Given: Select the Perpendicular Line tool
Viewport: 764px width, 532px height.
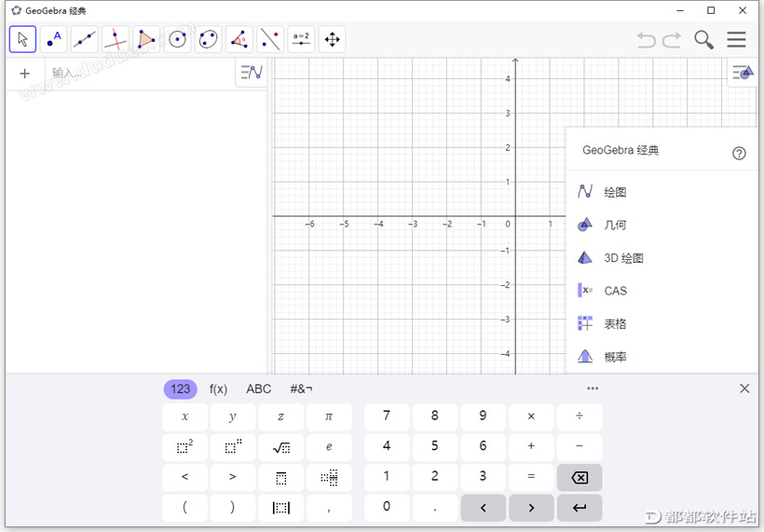Looking at the screenshot, I should [116, 39].
